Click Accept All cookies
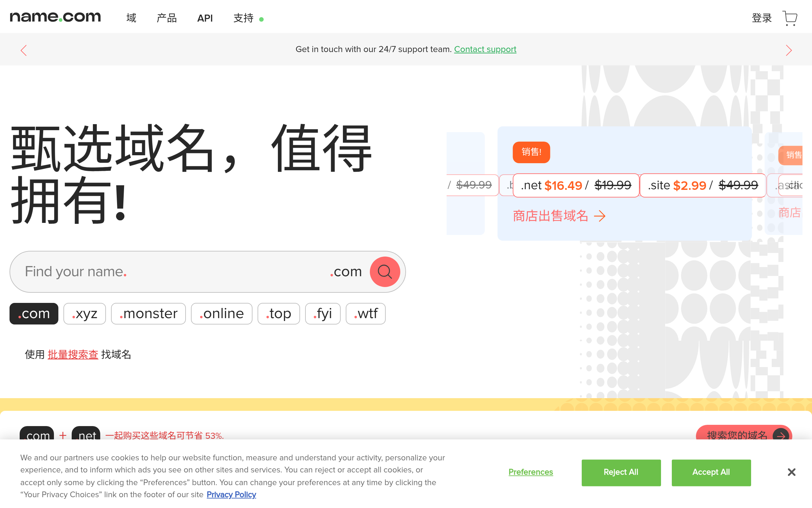The width and height of the screenshot is (812, 508). coord(711,472)
